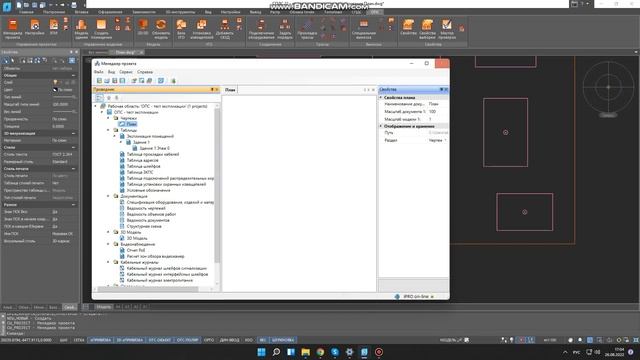The width and height of the screenshot is (640, 360).
Task: Click the green icon in project manager toolbar
Action: [x=173, y=81]
